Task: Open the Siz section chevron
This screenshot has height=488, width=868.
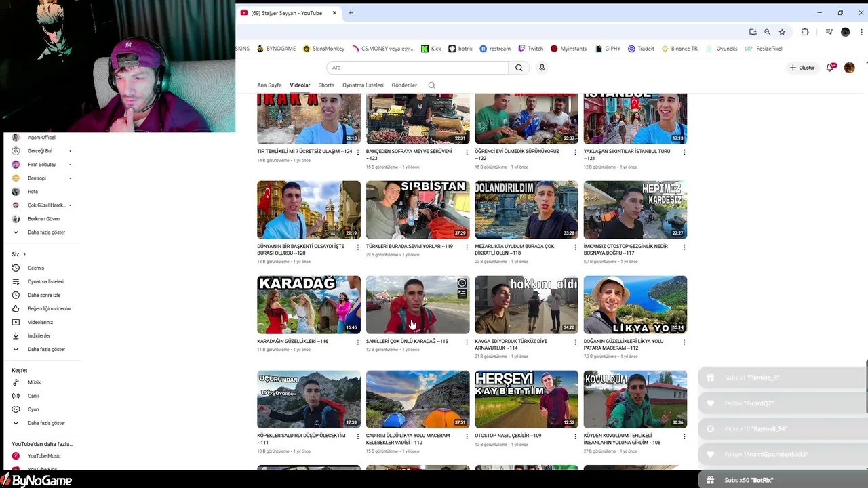Action: [24, 254]
